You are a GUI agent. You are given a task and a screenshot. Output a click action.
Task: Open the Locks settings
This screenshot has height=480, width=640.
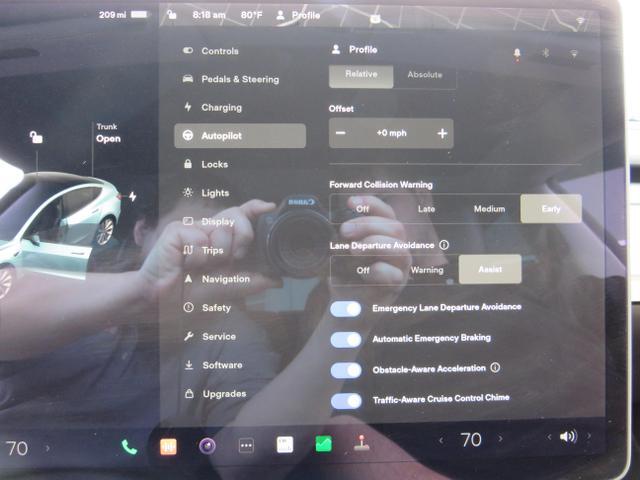[206, 164]
